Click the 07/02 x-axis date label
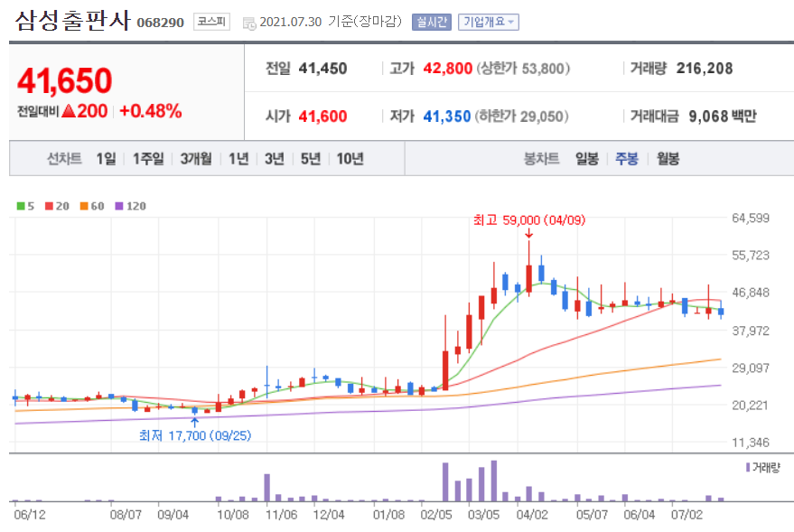The width and height of the screenshot is (794, 532). 687,515
